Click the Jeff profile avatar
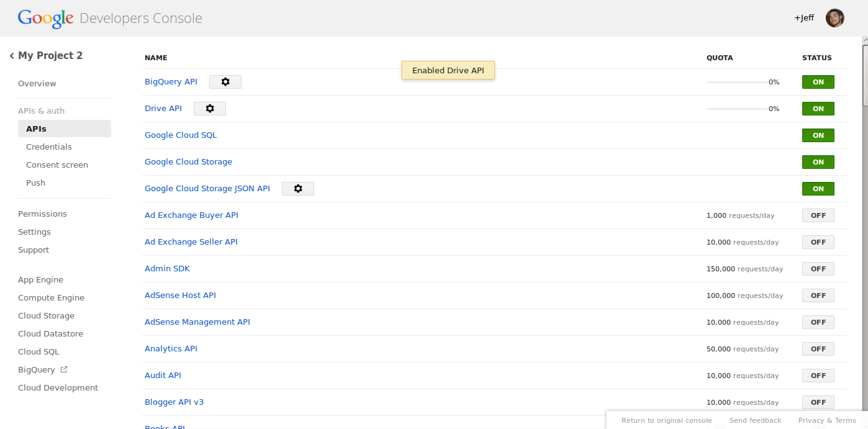868x429 pixels. (x=834, y=18)
